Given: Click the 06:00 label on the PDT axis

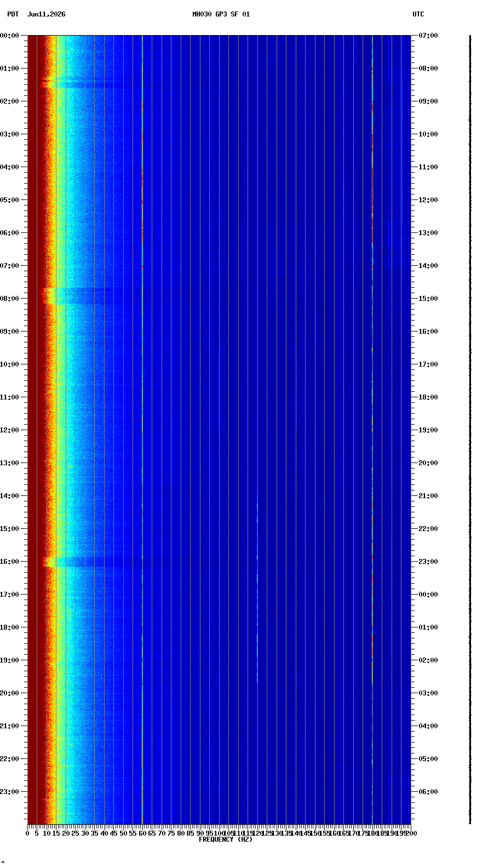Looking at the screenshot, I should point(9,233).
